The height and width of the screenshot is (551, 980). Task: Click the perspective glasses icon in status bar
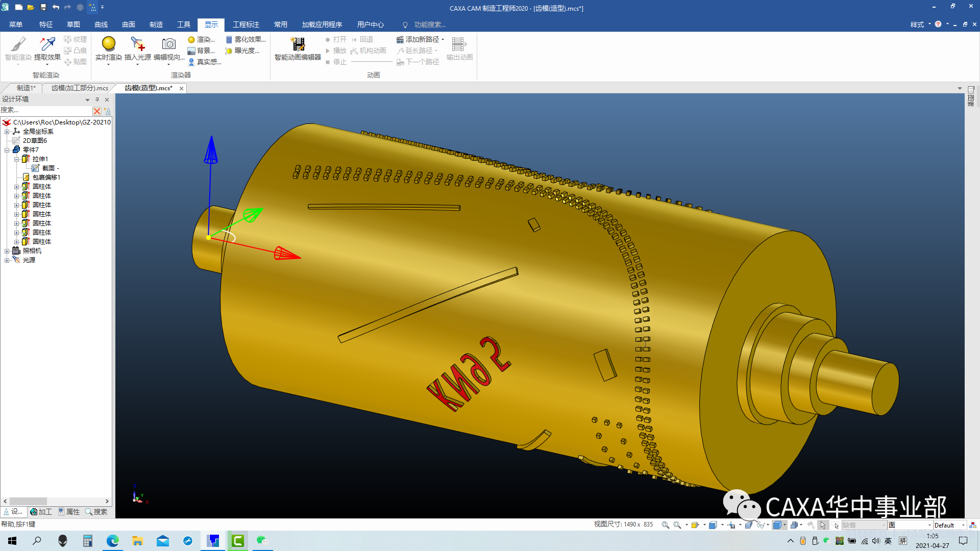pyautogui.click(x=761, y=525)
